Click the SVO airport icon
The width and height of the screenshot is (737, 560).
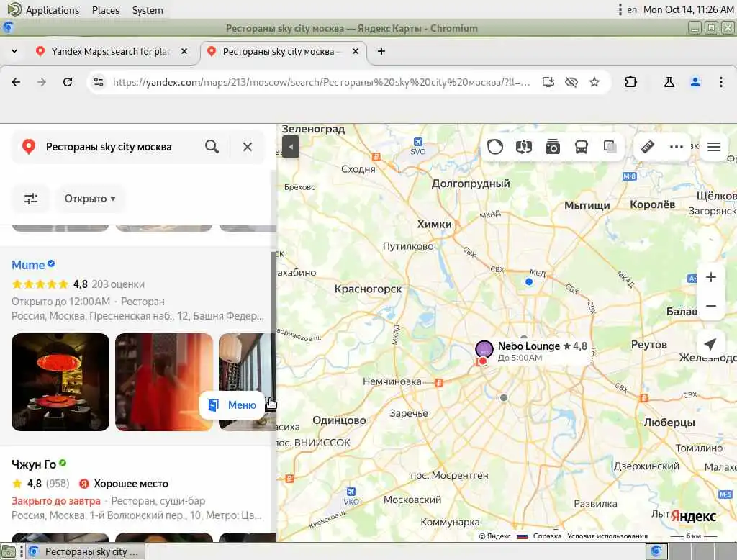[418, 142]
